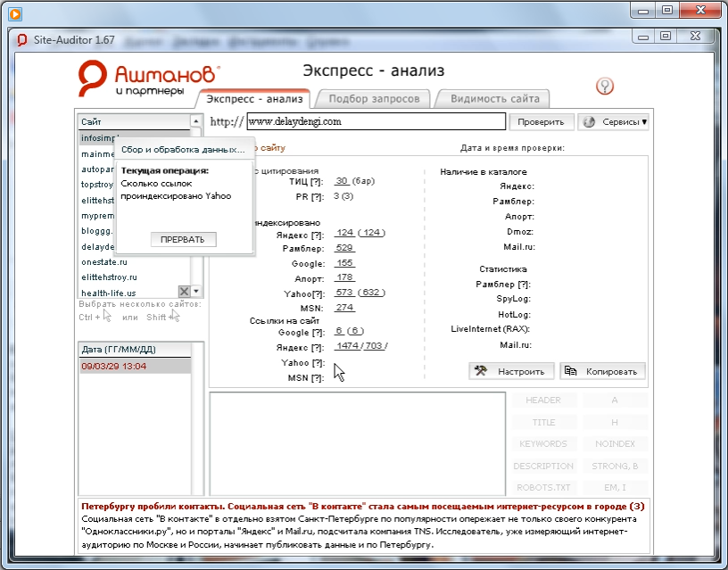728x570 pixels.
Task: Open the Подбор запросов tab
Action: click(374, 99)
